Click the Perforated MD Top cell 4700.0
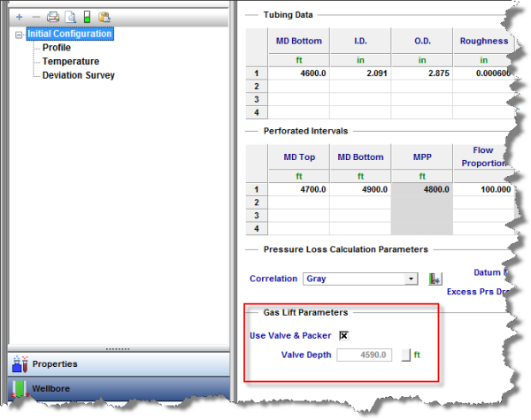 tap(299, 189)
